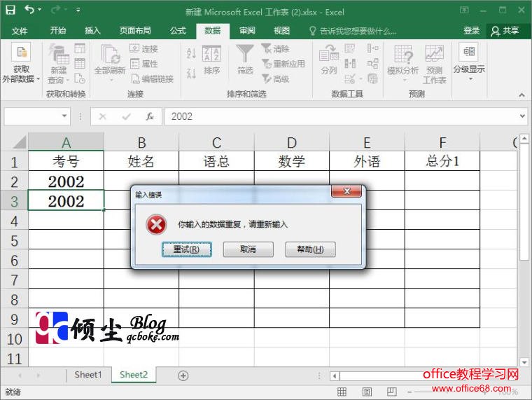Create a Forecast Sheet
The height and width of the screenshot is (400, 532).
click(x=434, y=64)
